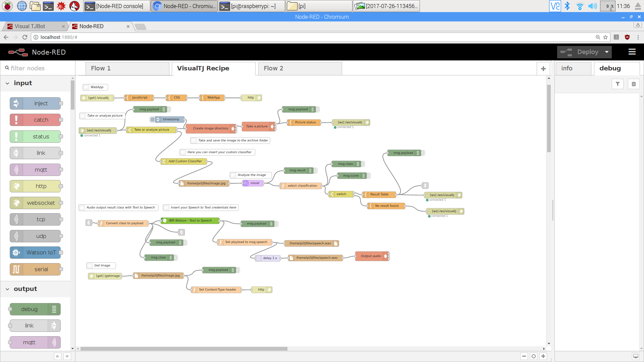The height and width of the screenshot is (362, 644).
Task: Toggle the msg.result debug node output
Action: point(316,171)
